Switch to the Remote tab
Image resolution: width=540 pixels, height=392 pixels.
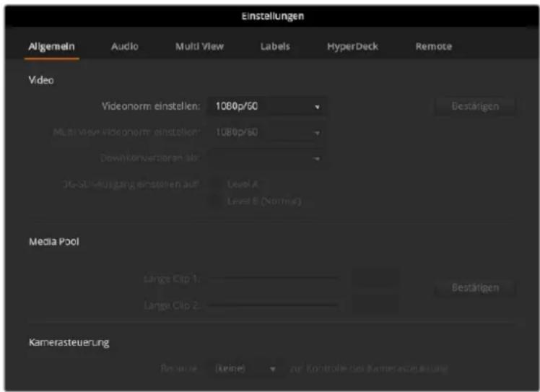(434, 46)
